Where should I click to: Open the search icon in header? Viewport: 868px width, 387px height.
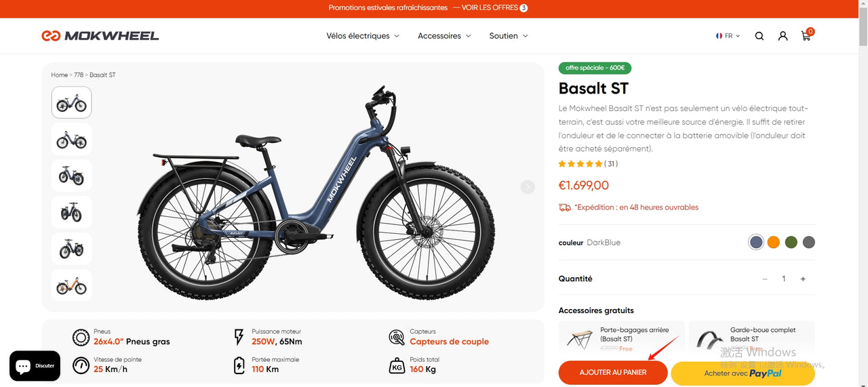tap(759, 36)
